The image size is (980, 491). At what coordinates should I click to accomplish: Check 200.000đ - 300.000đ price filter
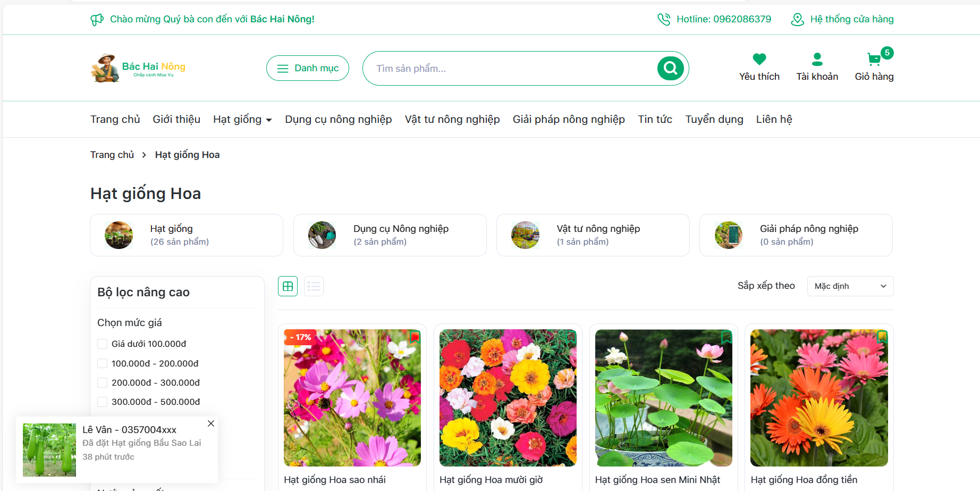(103, 382)
